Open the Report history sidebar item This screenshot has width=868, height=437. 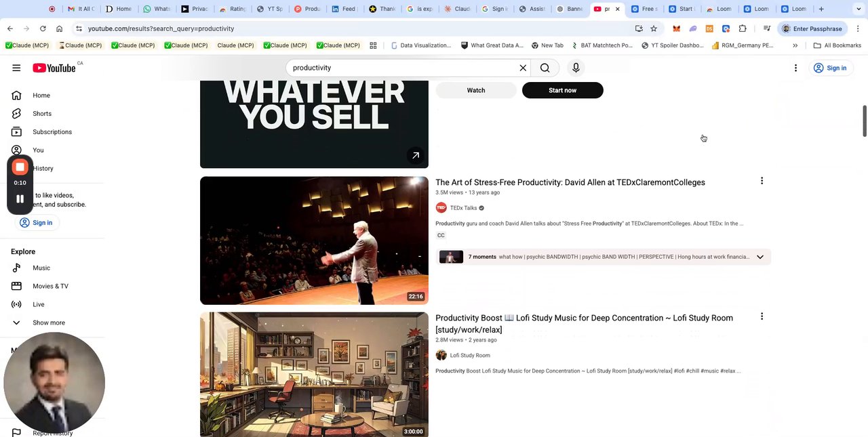(53, 433)
